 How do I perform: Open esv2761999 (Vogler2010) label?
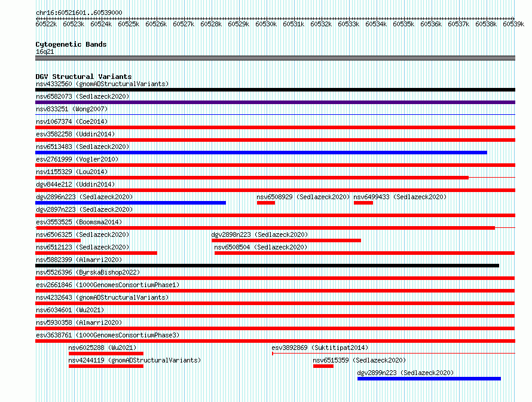pos(77,159)
